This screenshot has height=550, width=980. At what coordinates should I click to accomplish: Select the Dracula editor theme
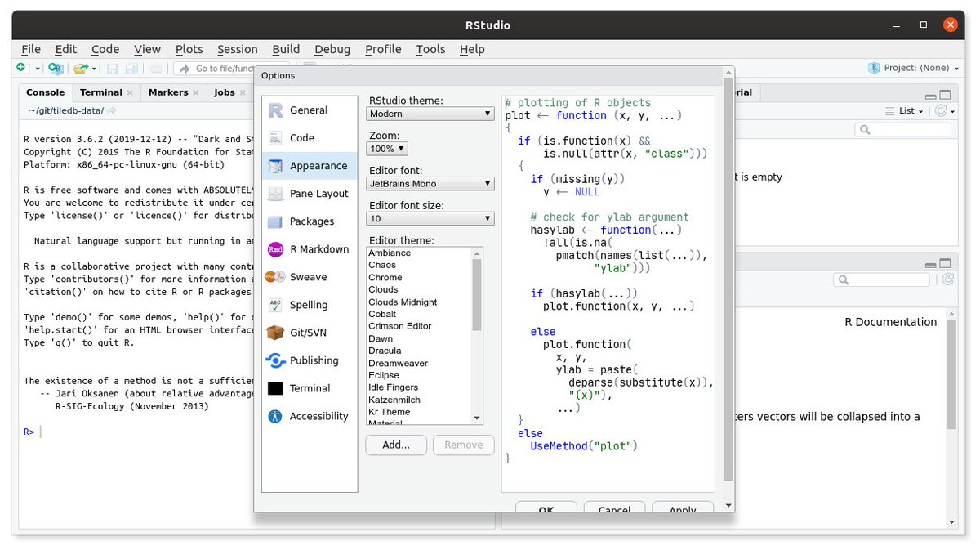(x=385, y=351)
